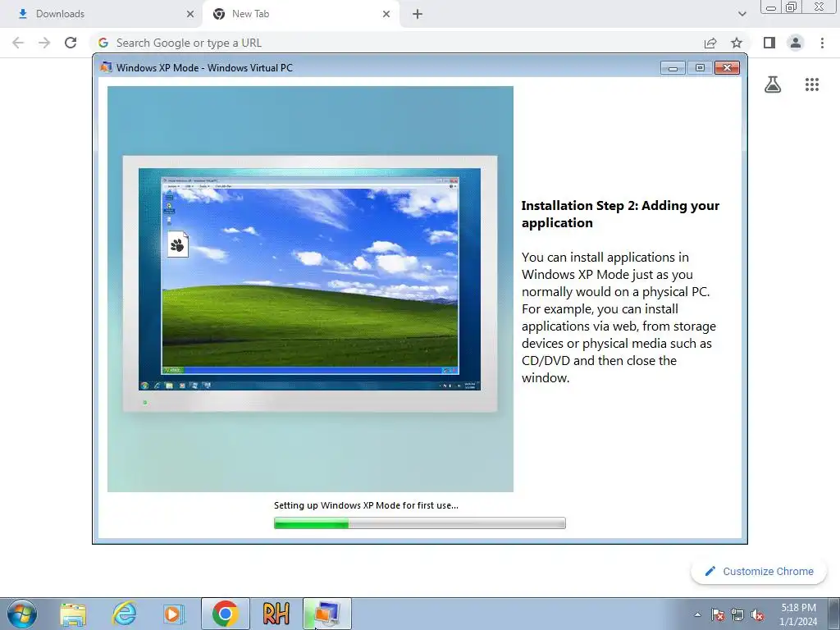Open Windows Media Player from taskbar

(x=174, y=614)
